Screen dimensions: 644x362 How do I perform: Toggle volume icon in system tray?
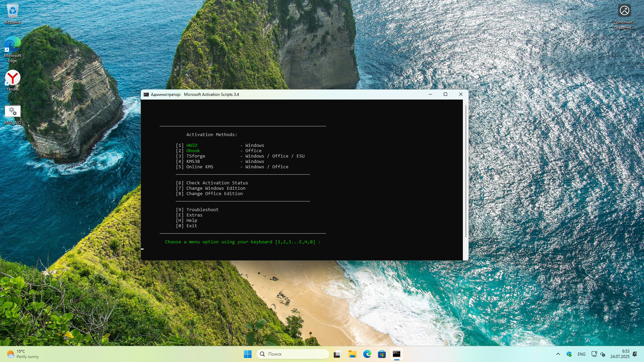click(x=603, y=354)
